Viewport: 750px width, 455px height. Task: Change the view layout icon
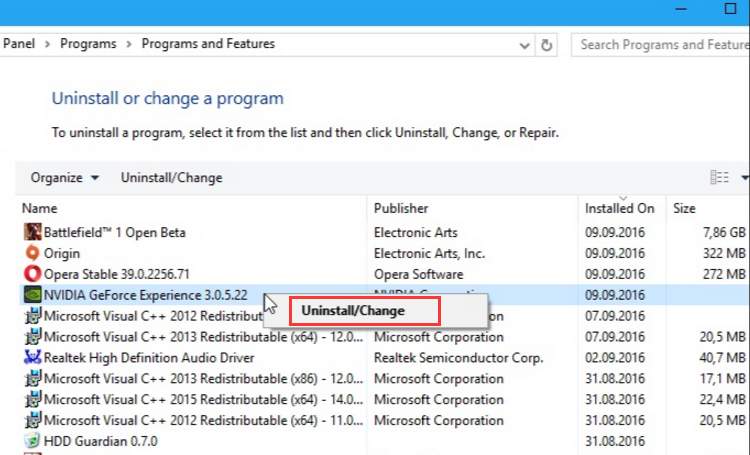(x=719, y=178)
